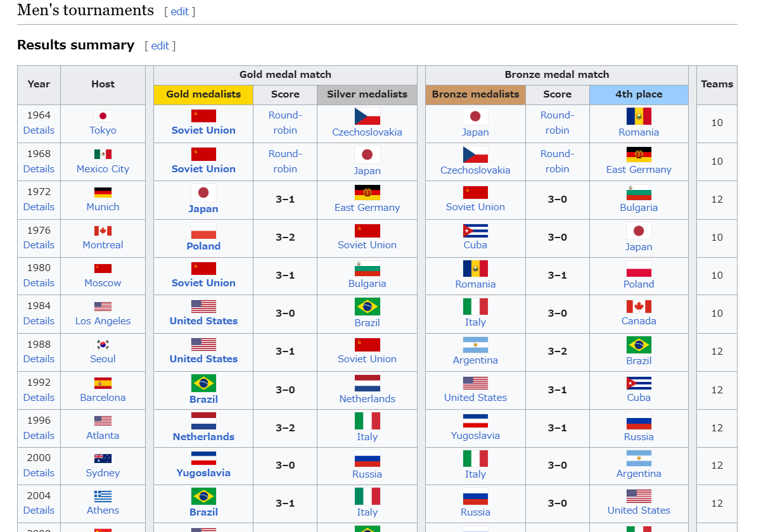Viewport: 761px width, 532px height.
Task: Click Spain flag in 1992 host cell
Action: click(x=103, y=383)
